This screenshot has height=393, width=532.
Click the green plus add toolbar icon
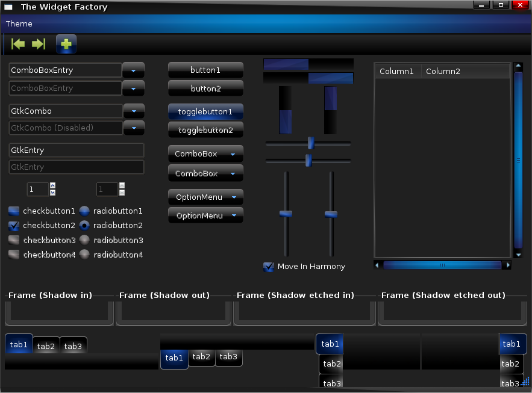[x=66, y=44]
